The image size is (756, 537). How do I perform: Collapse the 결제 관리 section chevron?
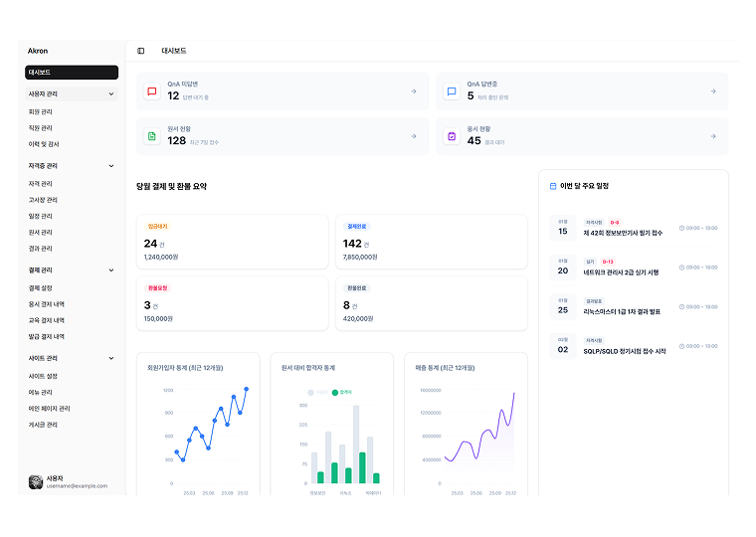[x=110, y=269]
